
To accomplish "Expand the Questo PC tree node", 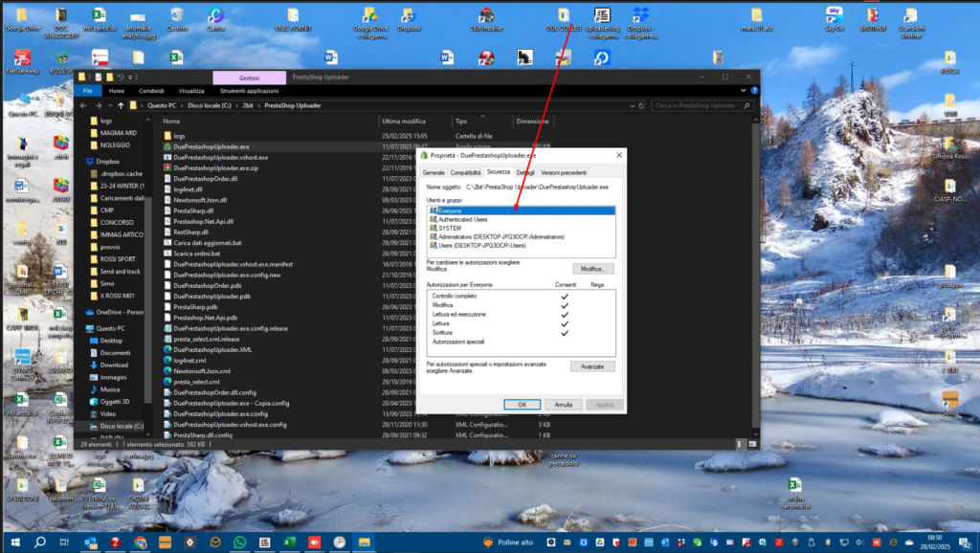I will [x=80, y=328].
